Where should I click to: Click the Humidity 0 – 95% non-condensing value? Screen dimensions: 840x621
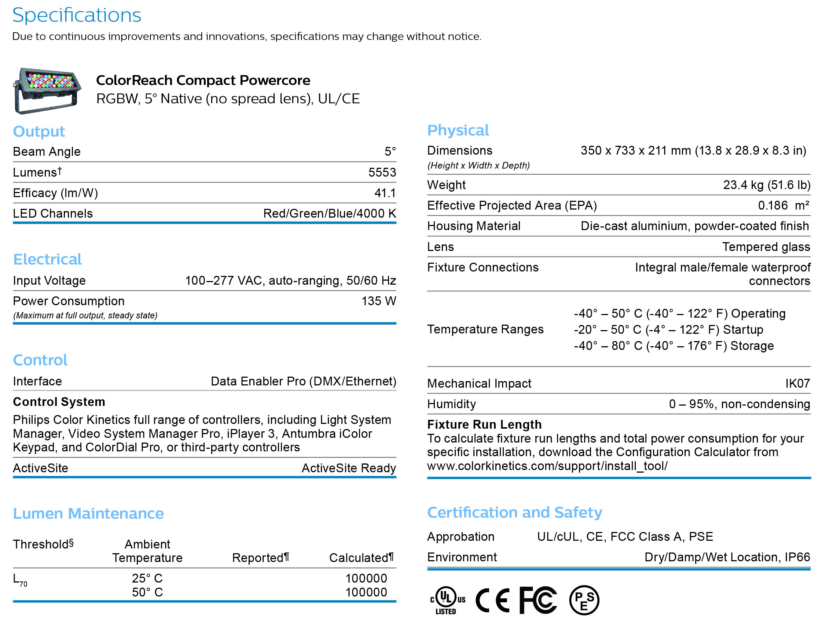click(x=740, y=404)
